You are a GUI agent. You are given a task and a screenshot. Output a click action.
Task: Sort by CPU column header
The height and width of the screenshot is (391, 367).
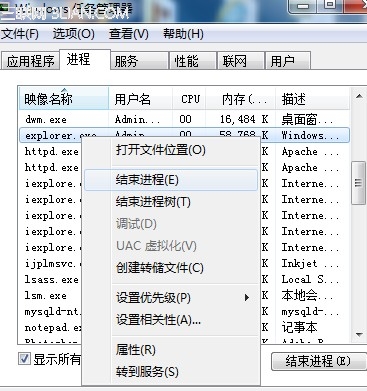click(x=189, y=99)
